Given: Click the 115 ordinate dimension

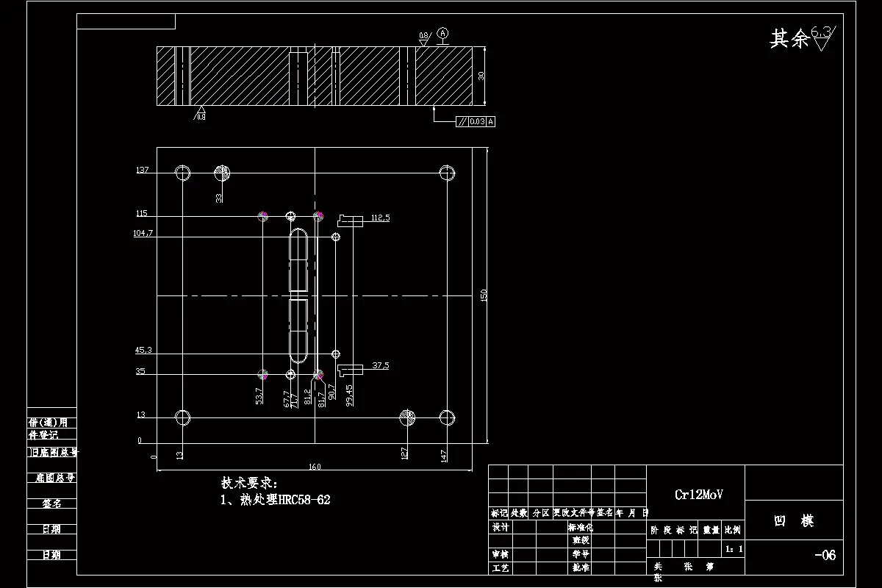Looking at the screenshot, I should pyautogui.click(x=141, y=213).
